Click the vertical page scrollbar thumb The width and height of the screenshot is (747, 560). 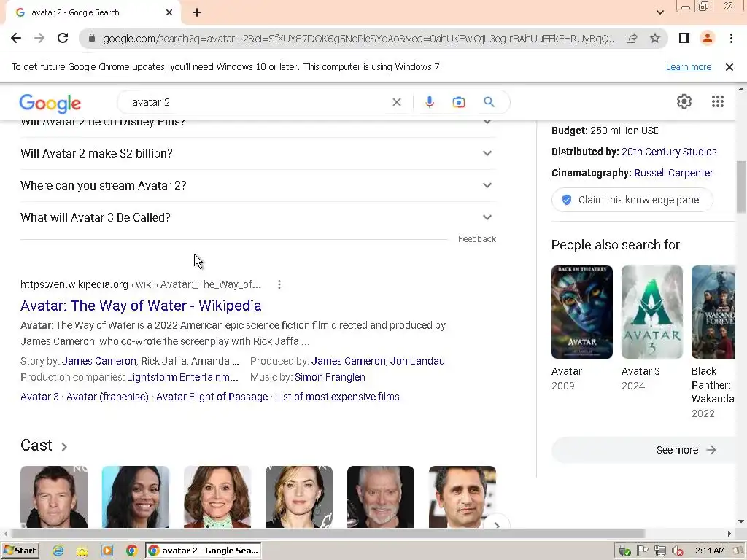click(741, 187)
